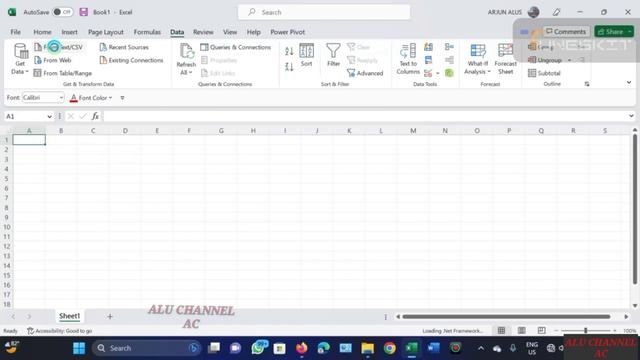640x360 pixels.
Task: Open Existing Connections
Action: coord(131,60)
